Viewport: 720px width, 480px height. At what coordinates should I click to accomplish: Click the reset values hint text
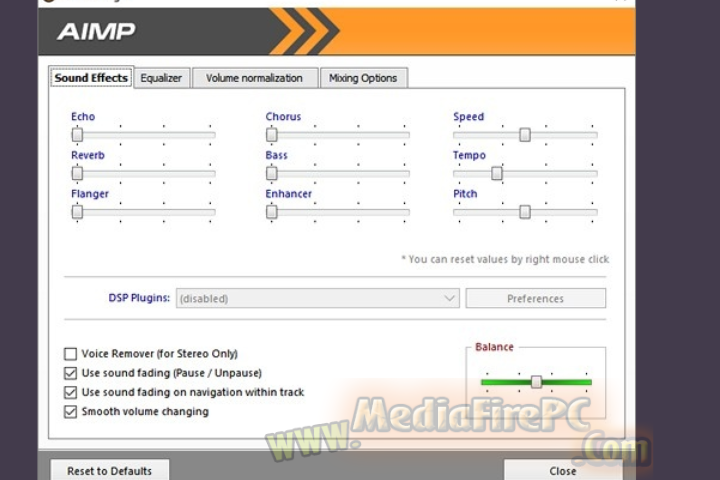pos(505,259)
